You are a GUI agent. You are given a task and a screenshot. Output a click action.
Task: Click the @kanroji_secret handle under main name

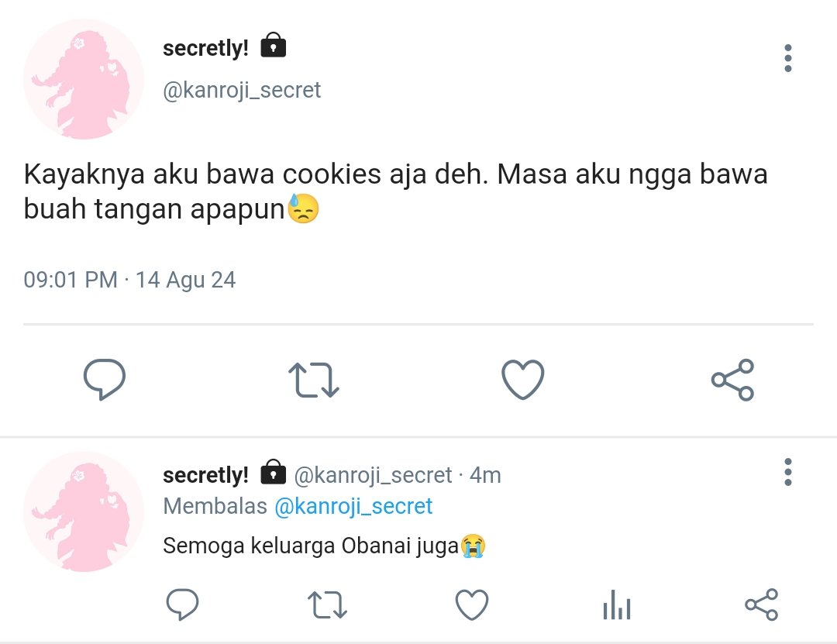coord(242,90)
